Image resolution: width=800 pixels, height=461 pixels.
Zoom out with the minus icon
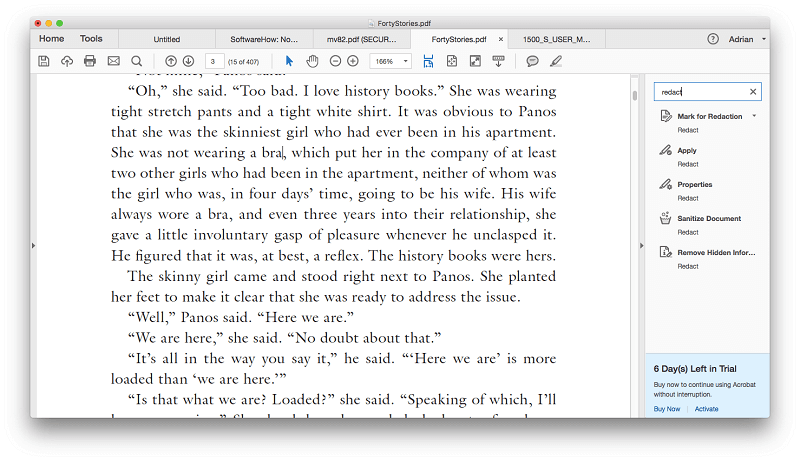tap(335, 61)
